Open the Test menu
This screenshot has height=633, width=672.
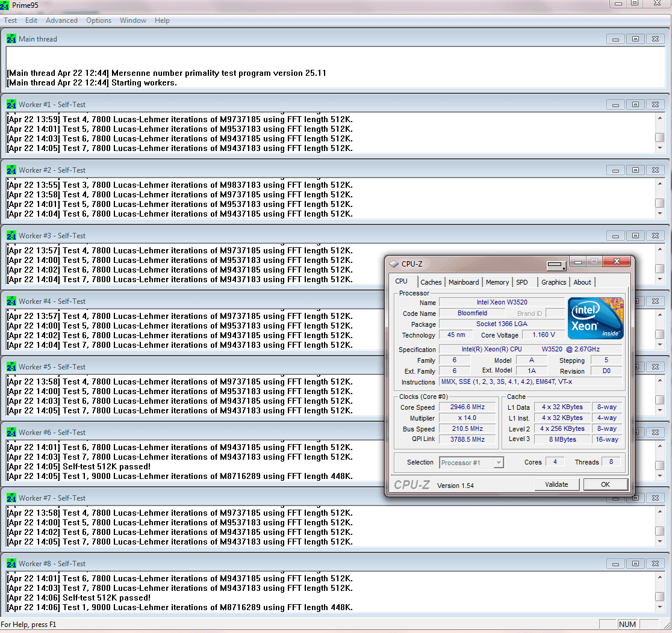click(x=10, y=20)
